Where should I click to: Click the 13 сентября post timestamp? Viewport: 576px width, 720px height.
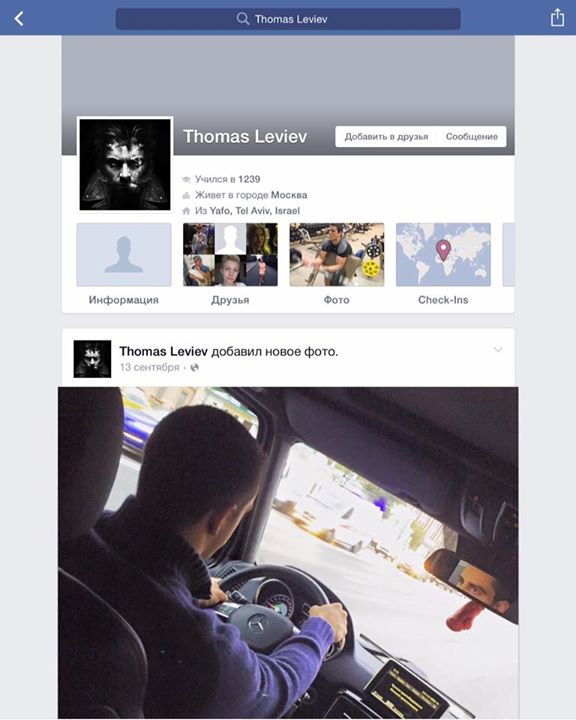(149, 367)
